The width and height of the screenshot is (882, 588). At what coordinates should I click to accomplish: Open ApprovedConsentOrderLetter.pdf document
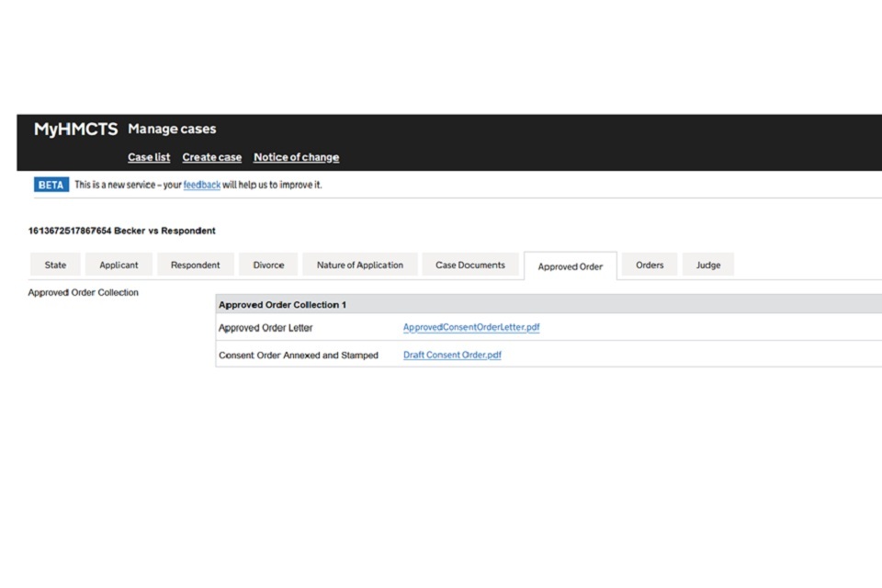(x=470, y=328)
